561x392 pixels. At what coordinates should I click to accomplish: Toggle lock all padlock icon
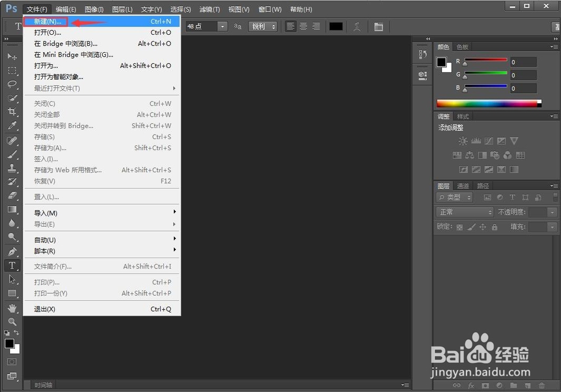[x=494, y=227]
